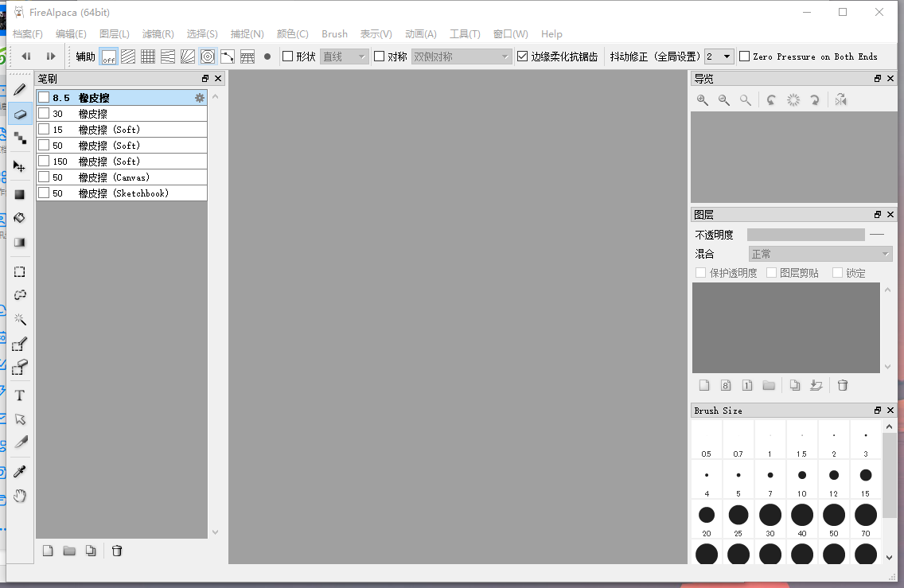Open the 滤镜 menu
This screenshot has height=588, width=904.
(158, 34)
